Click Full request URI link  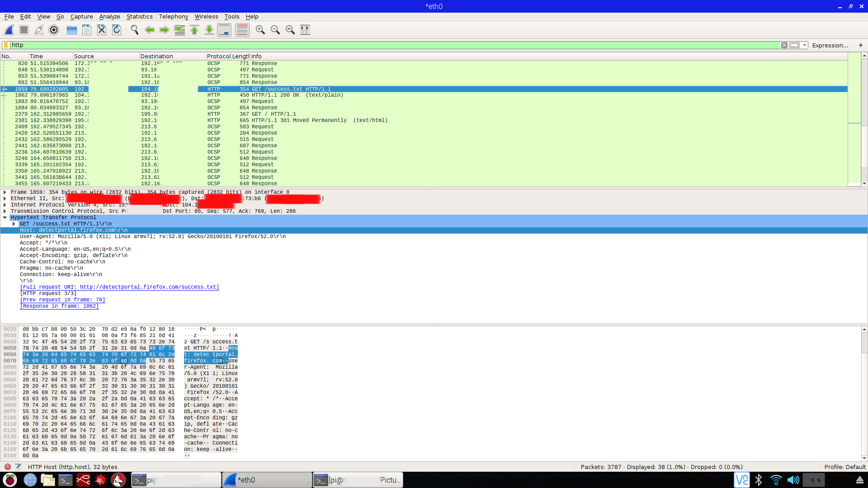[119, 287]
